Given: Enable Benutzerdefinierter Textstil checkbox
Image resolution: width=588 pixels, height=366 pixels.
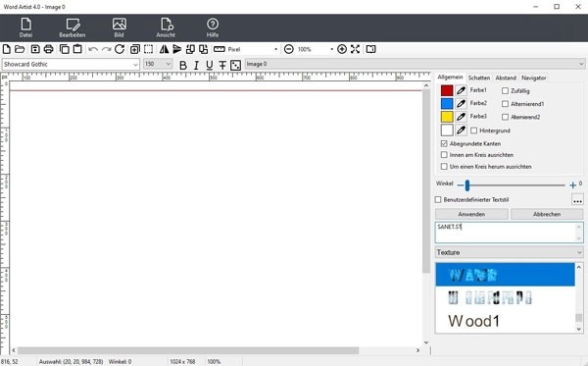Looking at the screenshot, I should tap(438, 200).
